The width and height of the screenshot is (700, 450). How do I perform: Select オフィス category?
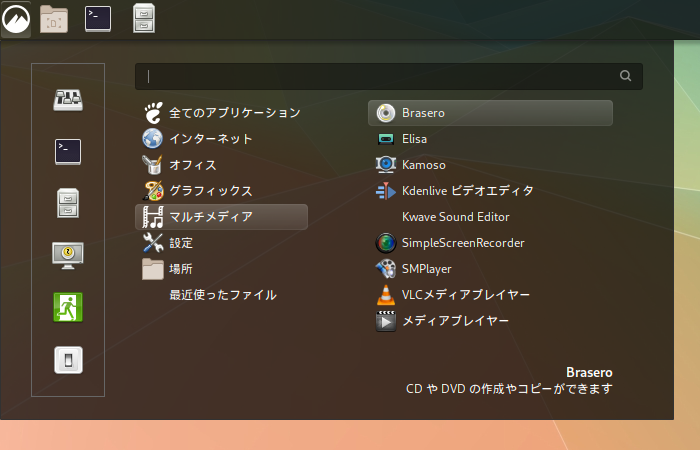pyautogui.click(x=221, y=165)
